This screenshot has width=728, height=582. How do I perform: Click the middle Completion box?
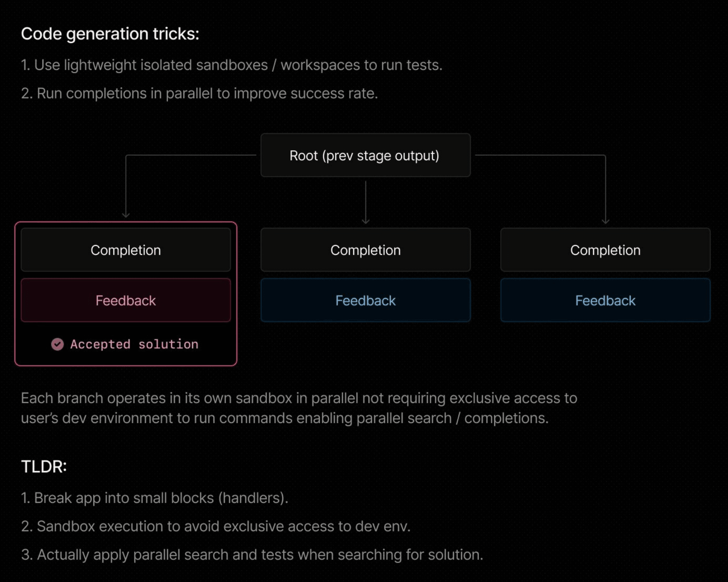365,250
